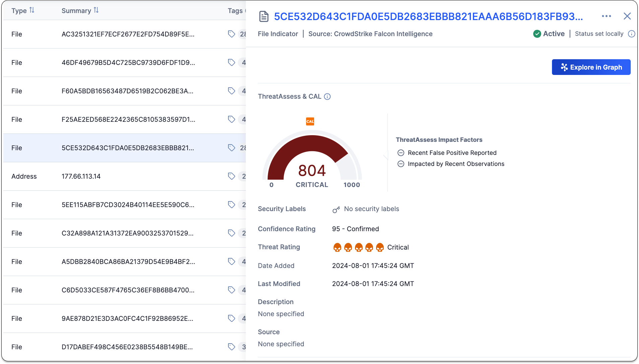Click the tag icon for 177.66.113.14

click(231, 176)
